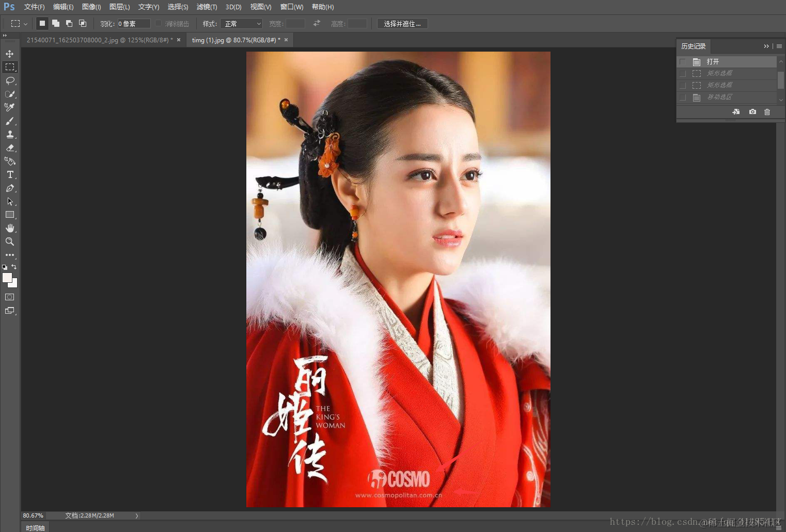
Task: Open the 图层(L) menu
Action: pos(120,7)
